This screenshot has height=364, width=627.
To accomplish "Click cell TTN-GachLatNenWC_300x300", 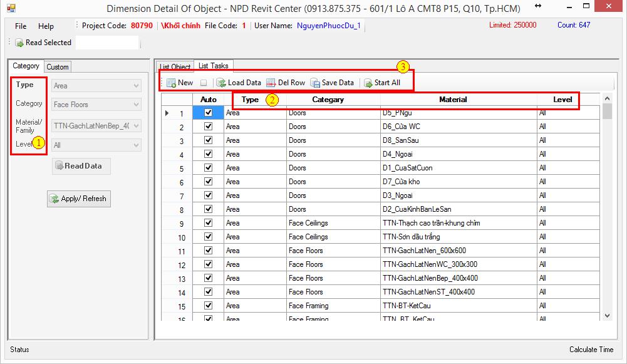I will pyautogui.click(x=459, y=264).
